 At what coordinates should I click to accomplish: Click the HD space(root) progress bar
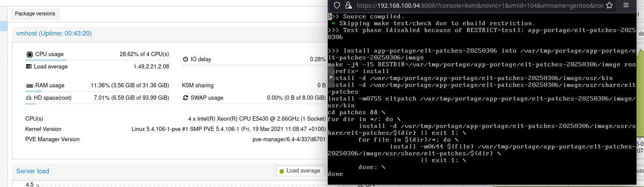click(97, 104)
